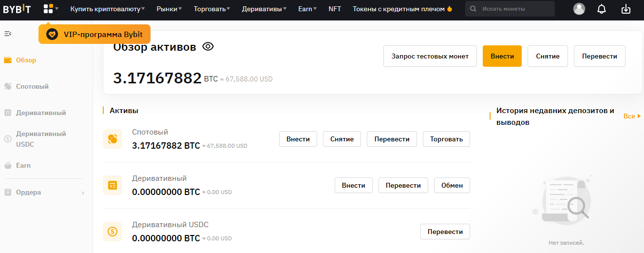Click Внести in the Спотовый row
This screenshot has width=644, height=253.
tap(298, 139)
